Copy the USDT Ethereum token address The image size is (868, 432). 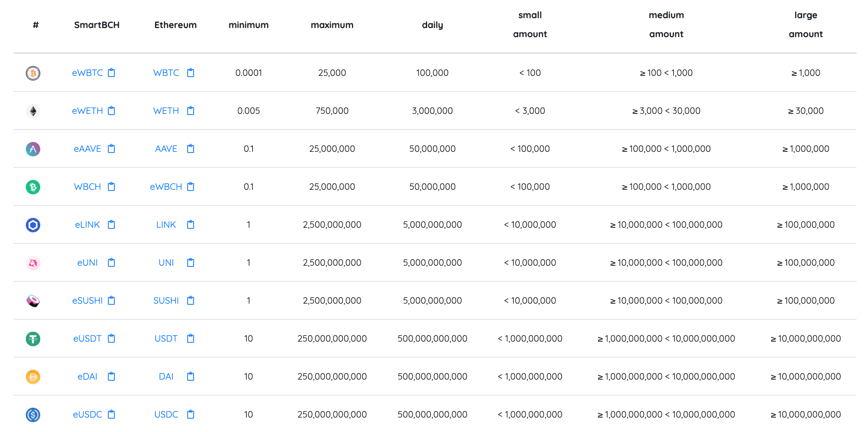click(x=191, y=338)
